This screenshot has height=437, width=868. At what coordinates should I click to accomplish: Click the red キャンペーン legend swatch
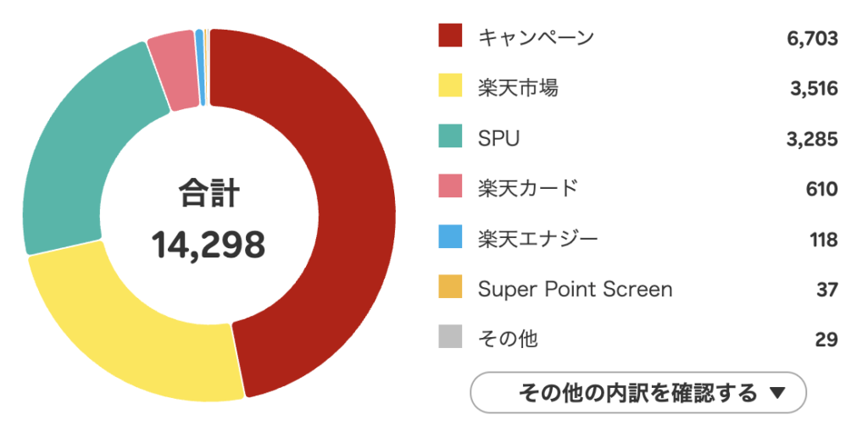click(x=450, y=36)
